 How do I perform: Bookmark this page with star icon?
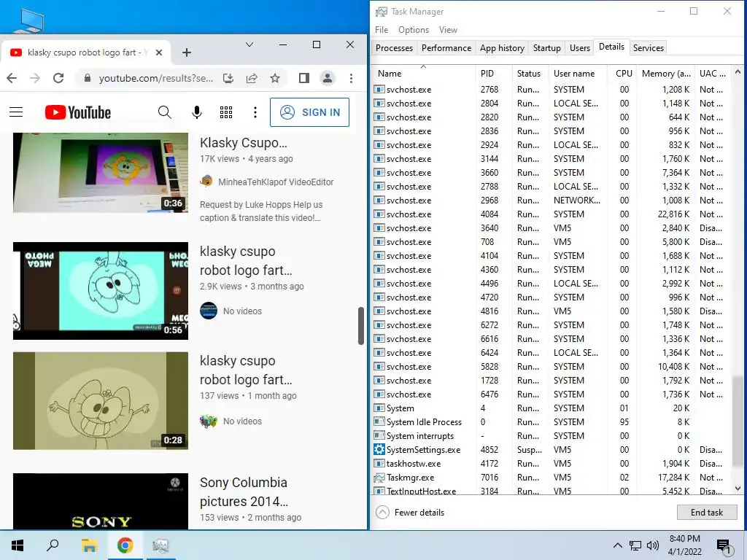[x=275, y=78]
